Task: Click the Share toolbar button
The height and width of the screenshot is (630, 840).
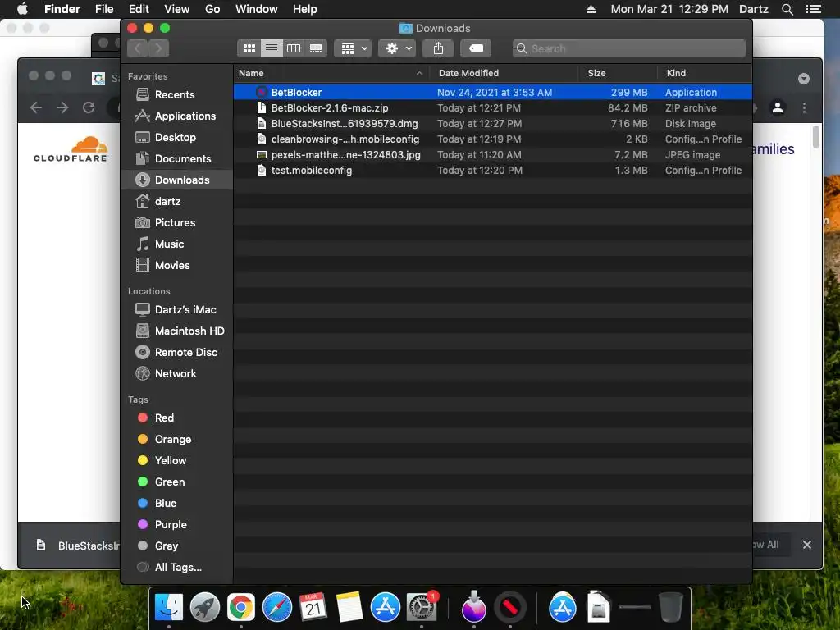Action: [x=438, y=48]
